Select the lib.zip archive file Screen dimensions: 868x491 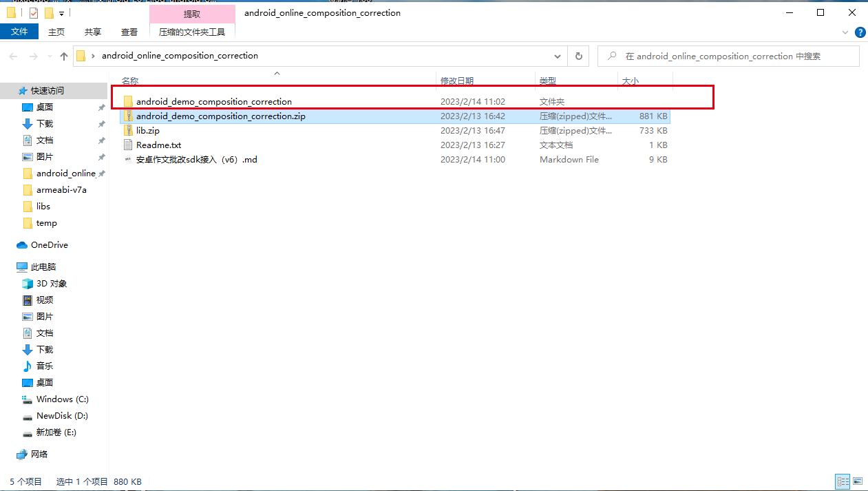pyautogui.click(x=147, y=131)
